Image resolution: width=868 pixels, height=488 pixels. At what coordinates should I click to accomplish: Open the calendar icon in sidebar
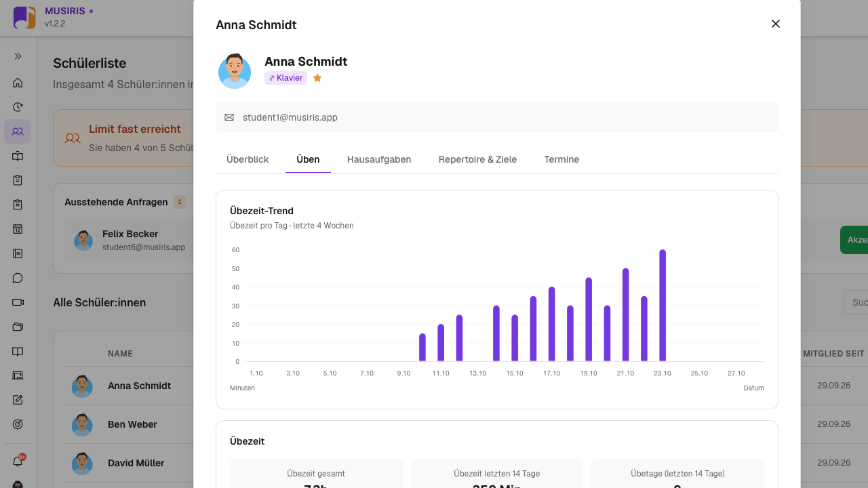point(18,229)
